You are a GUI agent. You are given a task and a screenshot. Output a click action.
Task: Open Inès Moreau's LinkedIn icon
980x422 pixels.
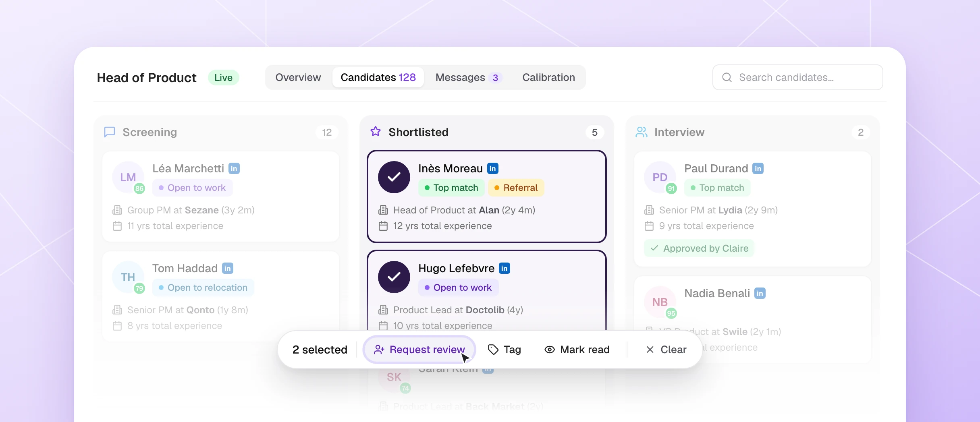(493, 168)
